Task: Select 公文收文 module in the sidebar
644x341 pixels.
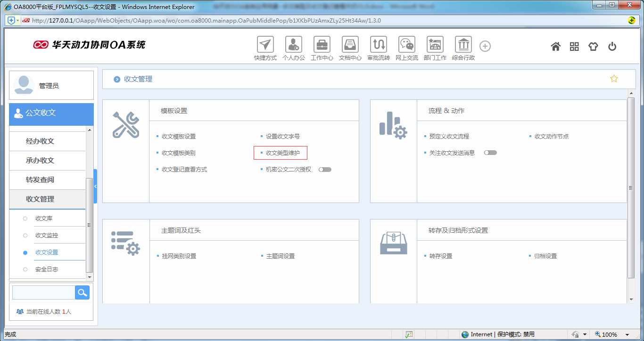Action: pos(41,114)
